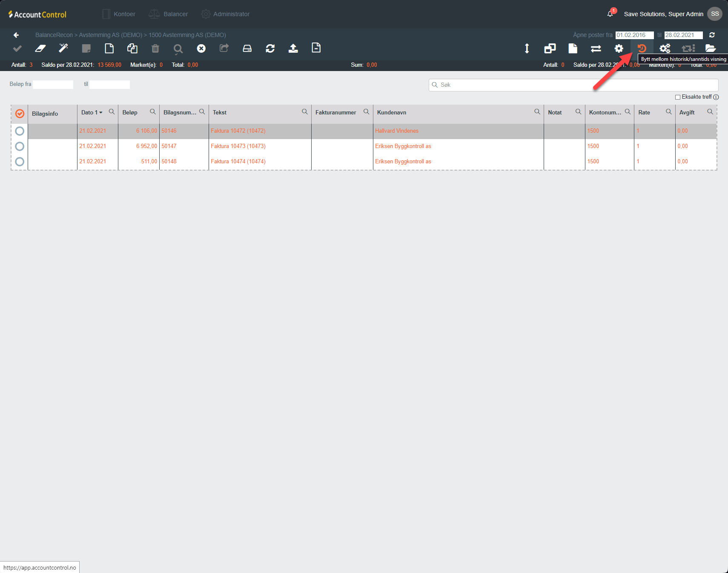
Task: Click the circled X cancel icon
Action: pos(201,48)
